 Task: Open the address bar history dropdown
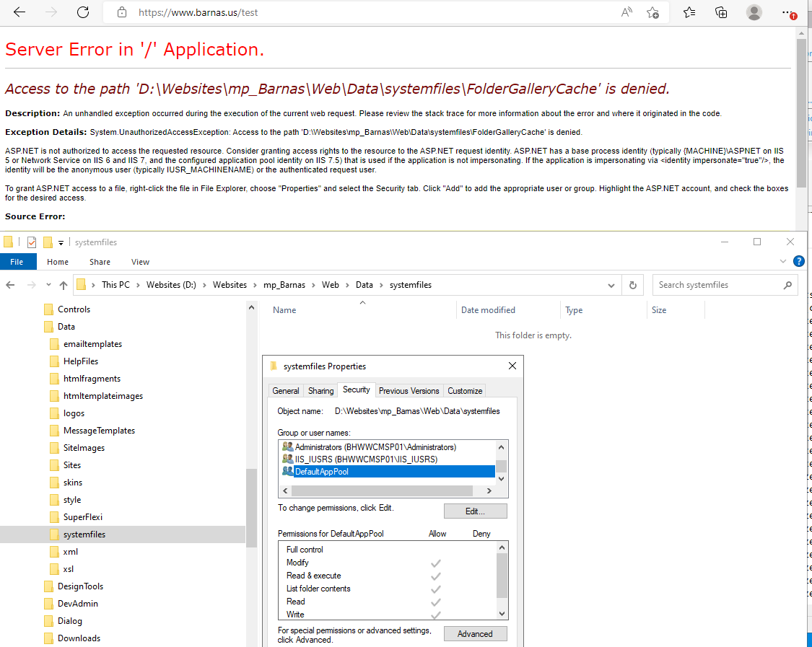coord(611,285)
